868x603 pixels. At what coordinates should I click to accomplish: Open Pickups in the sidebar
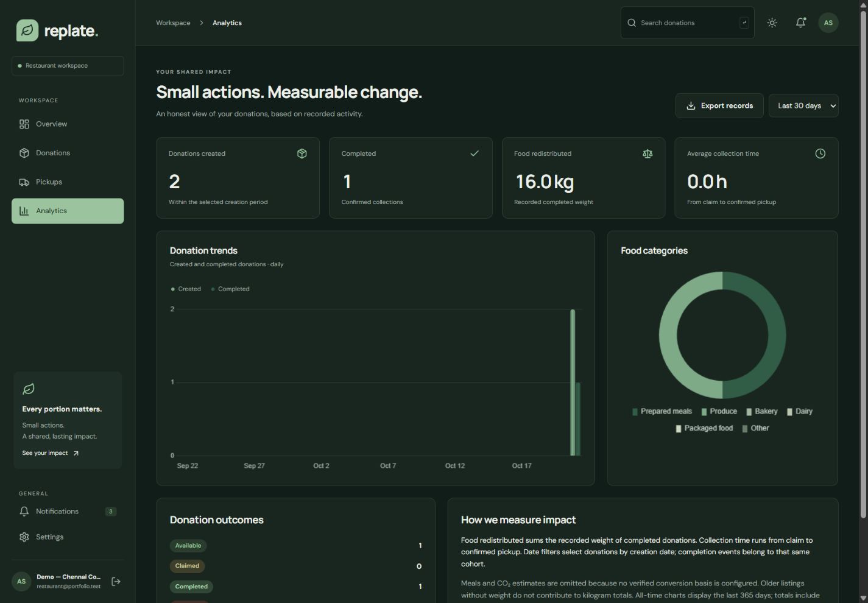point(68,182)
